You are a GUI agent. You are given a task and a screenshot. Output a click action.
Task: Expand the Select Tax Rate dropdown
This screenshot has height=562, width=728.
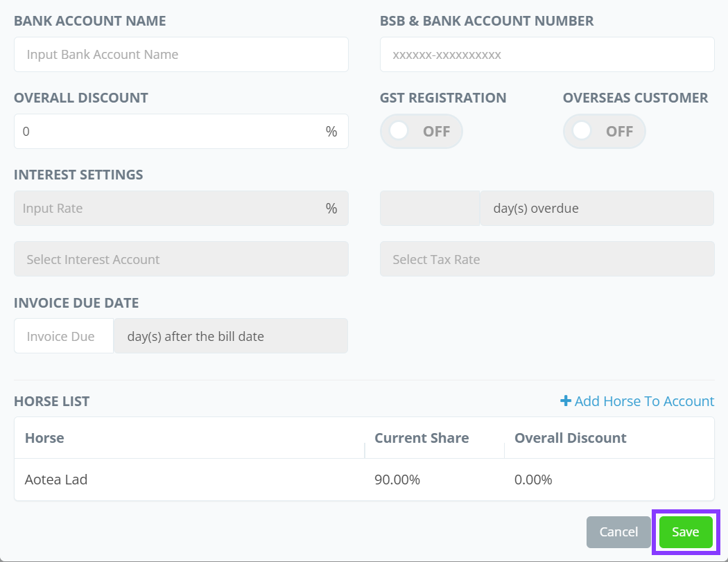546,259
